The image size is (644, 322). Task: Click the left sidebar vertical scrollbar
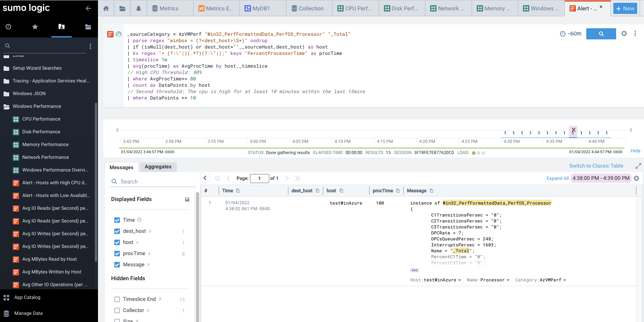[96, 182]
